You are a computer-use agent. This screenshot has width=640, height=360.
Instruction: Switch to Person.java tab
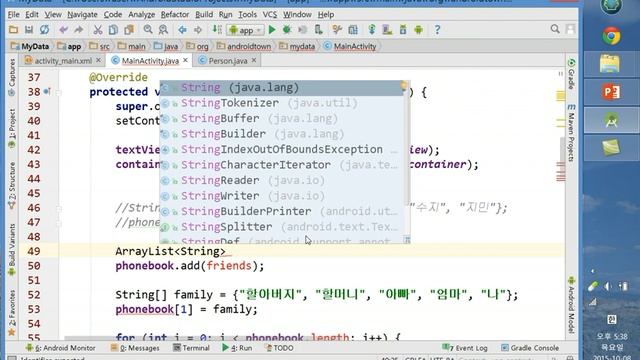[x=227, y=61]
